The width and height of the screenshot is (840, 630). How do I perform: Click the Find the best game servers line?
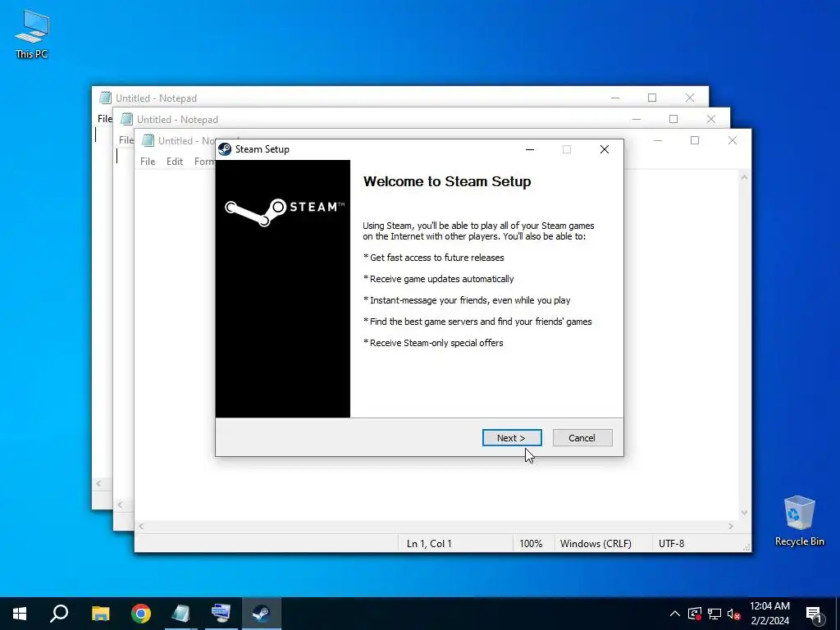coord(478,322)
